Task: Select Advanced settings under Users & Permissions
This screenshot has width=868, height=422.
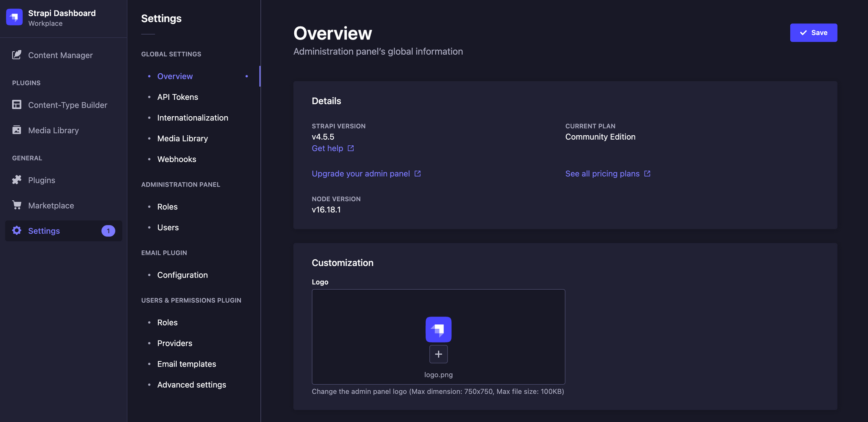Action: click(x=191, y=385)
